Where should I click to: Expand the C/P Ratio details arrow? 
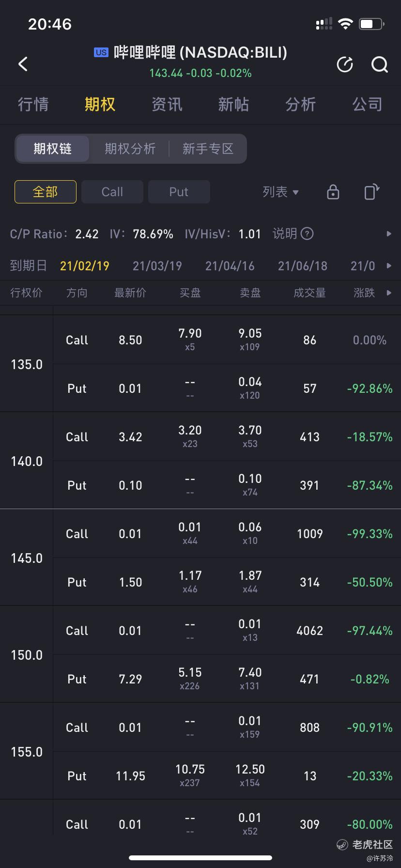[388, 234]
